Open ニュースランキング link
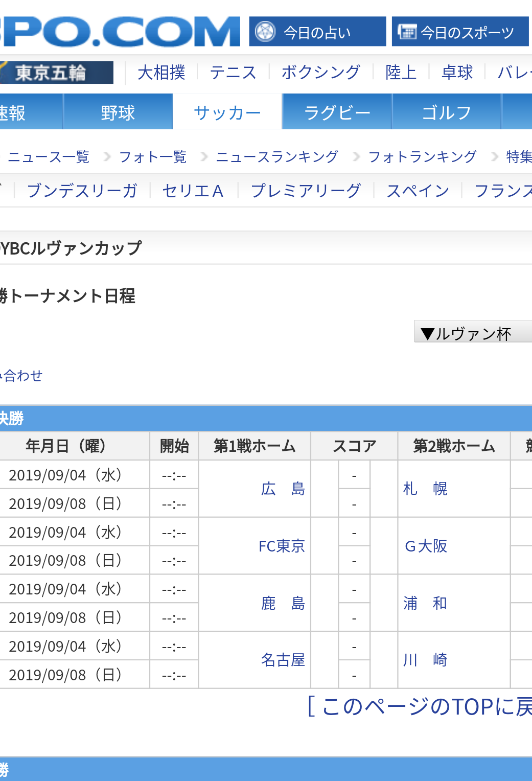The image size is (532, 781). point(277,156)
